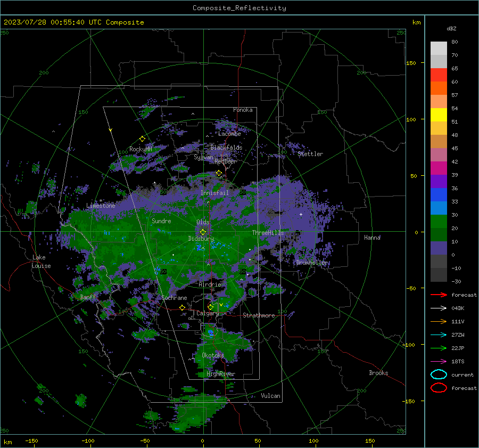This screenshot has width=479, height=448.
Task: Click the Stettler town label
Action: 310,154
